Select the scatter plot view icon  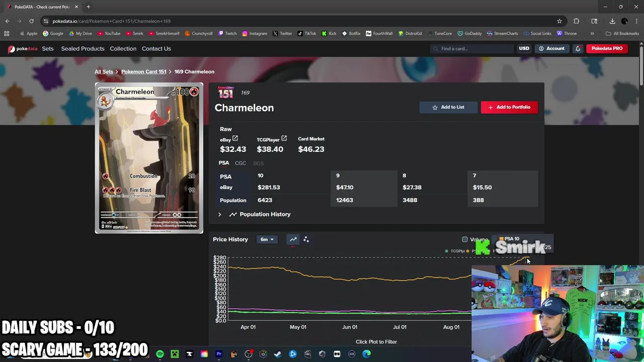pyautogui.click(x=306, y=239)
